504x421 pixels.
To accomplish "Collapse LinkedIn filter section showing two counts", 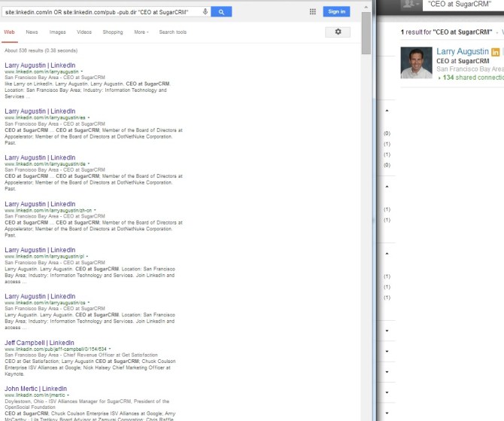I will click(x=387, y=187).
